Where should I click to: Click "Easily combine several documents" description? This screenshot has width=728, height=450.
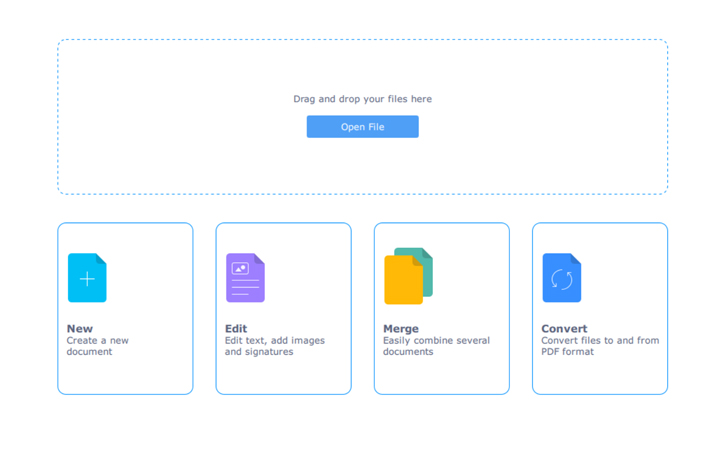(x=436, y=346)
